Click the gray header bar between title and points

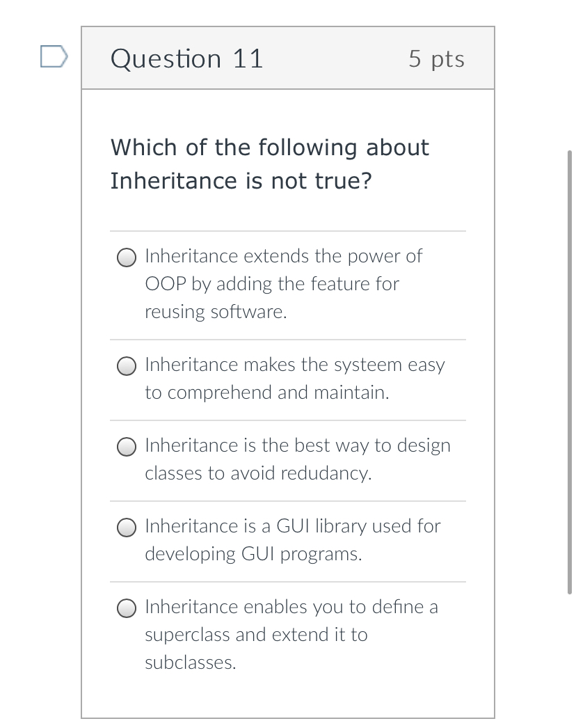point(334,58)
